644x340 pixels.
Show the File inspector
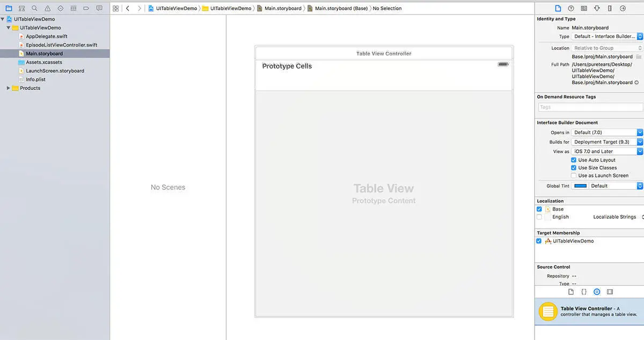click(558, 9)
